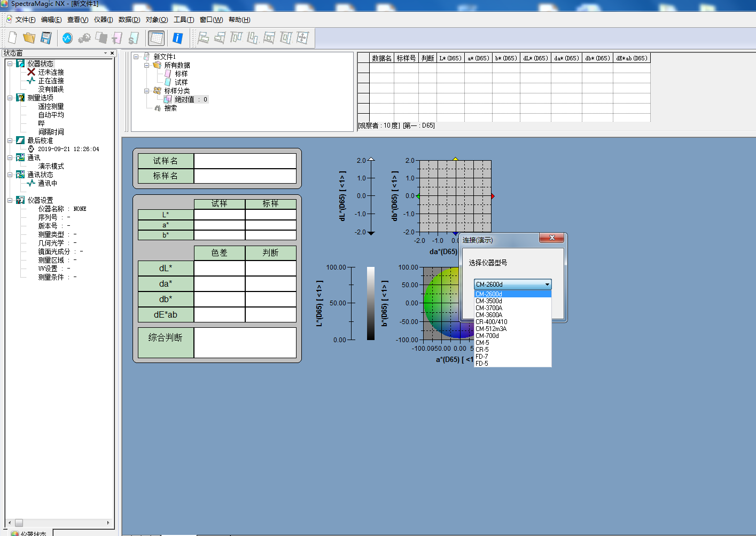This screenshot has width=756, height=536.
Task: Click the make same size arrows icon
Action: 302,38
